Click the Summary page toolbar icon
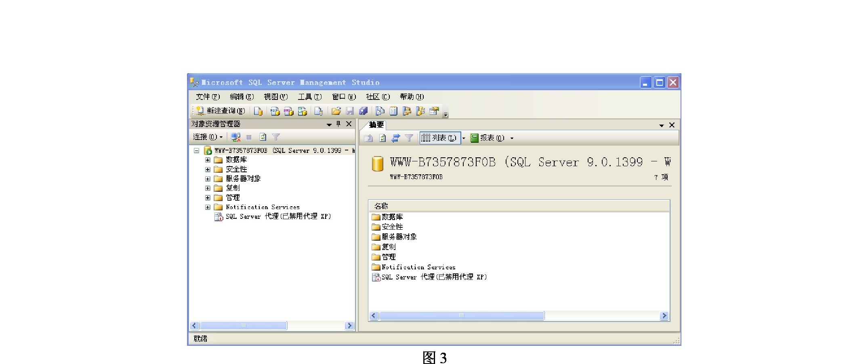The image size is (868, 364). (x=393, y=111)
